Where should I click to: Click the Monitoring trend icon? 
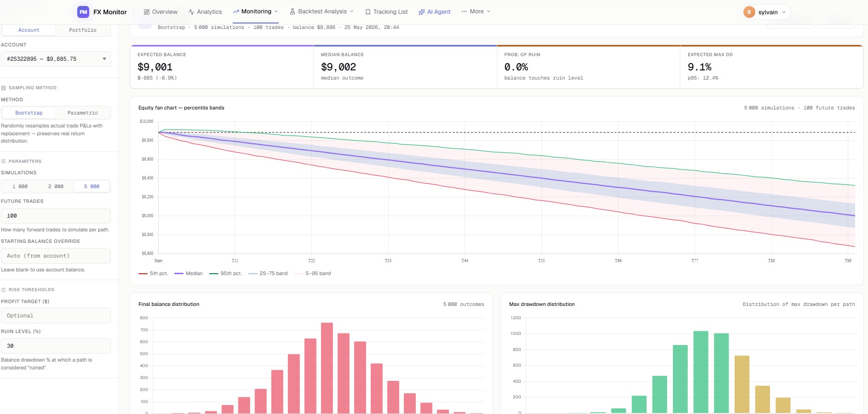click(x=236, y=11)
